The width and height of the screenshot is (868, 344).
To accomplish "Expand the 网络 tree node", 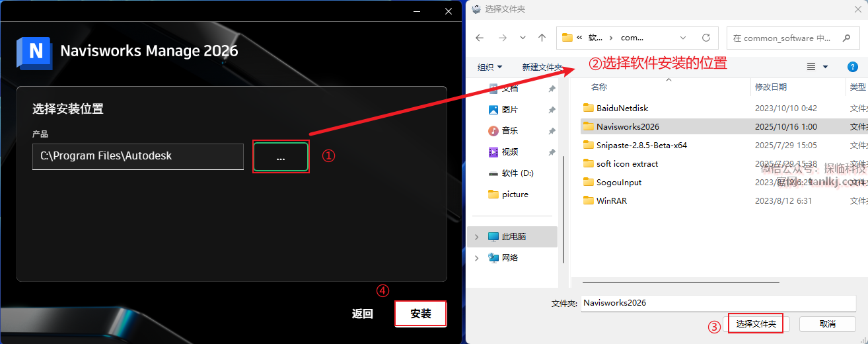I will point(476,257).
